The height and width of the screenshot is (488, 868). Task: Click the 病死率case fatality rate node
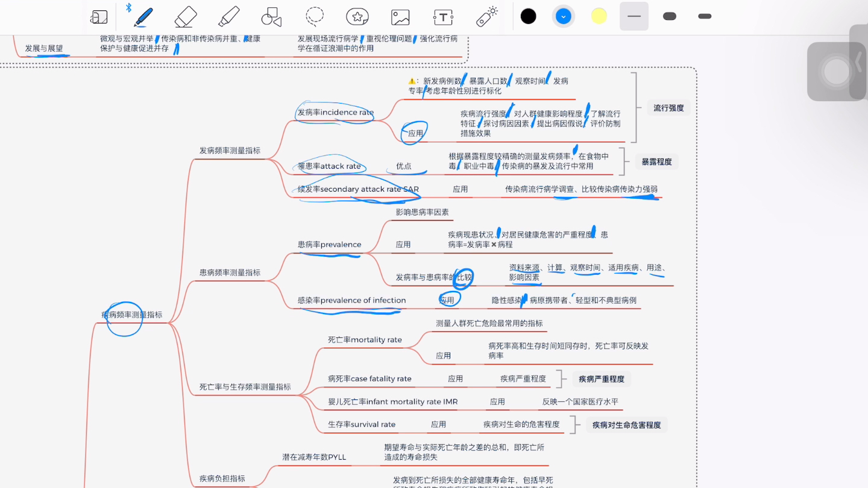370,379
